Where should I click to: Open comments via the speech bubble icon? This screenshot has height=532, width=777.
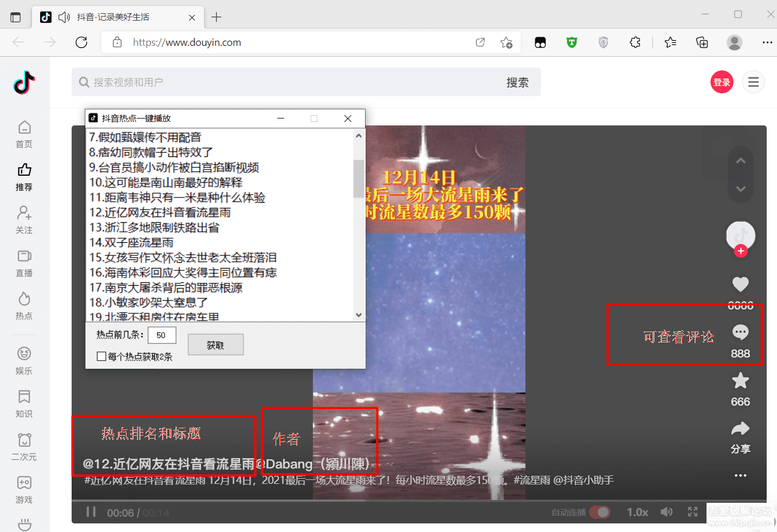coord(740,332)
